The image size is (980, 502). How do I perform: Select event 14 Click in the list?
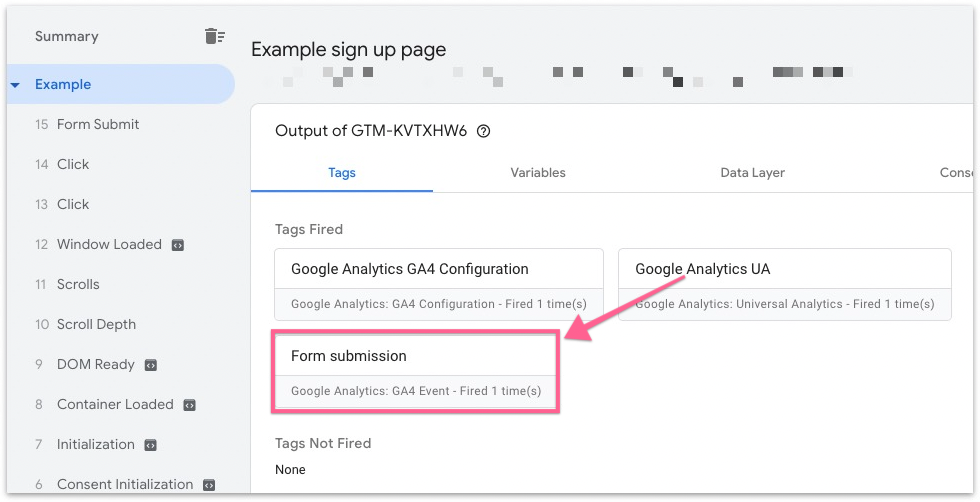pos(72,165)
